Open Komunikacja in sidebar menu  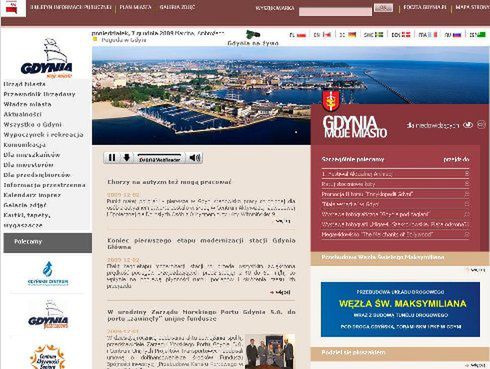pyautogui.click(x=25, y=145)
